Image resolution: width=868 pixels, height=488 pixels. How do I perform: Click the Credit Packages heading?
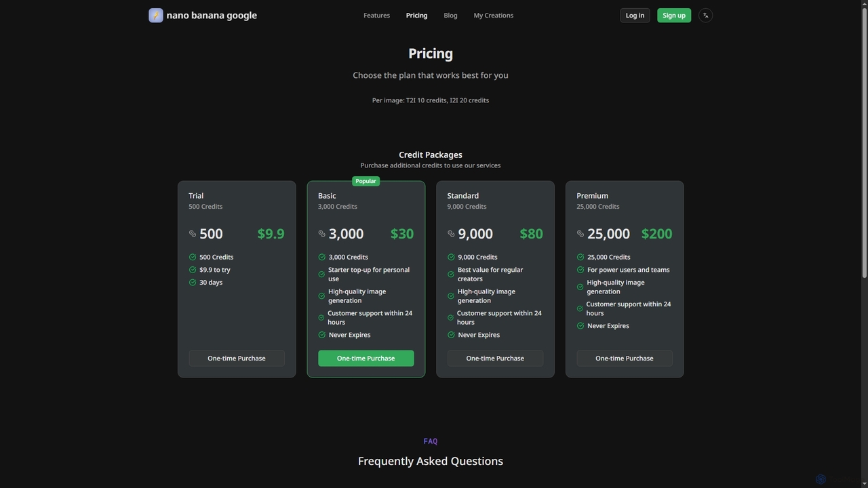[431, 155]
